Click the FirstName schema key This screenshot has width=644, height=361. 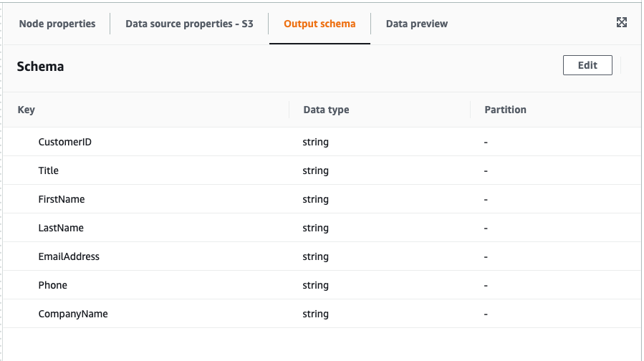[x=62, y=199]
